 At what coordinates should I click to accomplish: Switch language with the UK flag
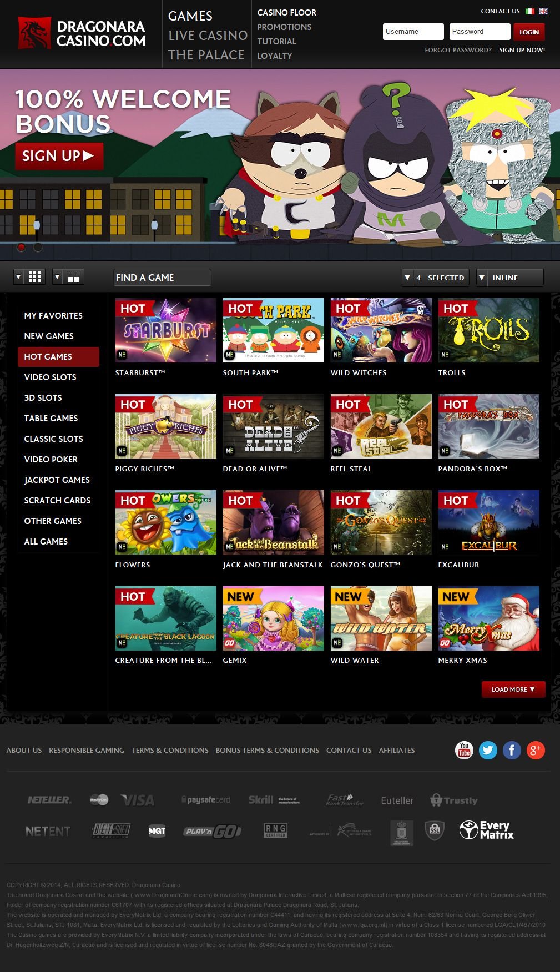tap(543, 11)
